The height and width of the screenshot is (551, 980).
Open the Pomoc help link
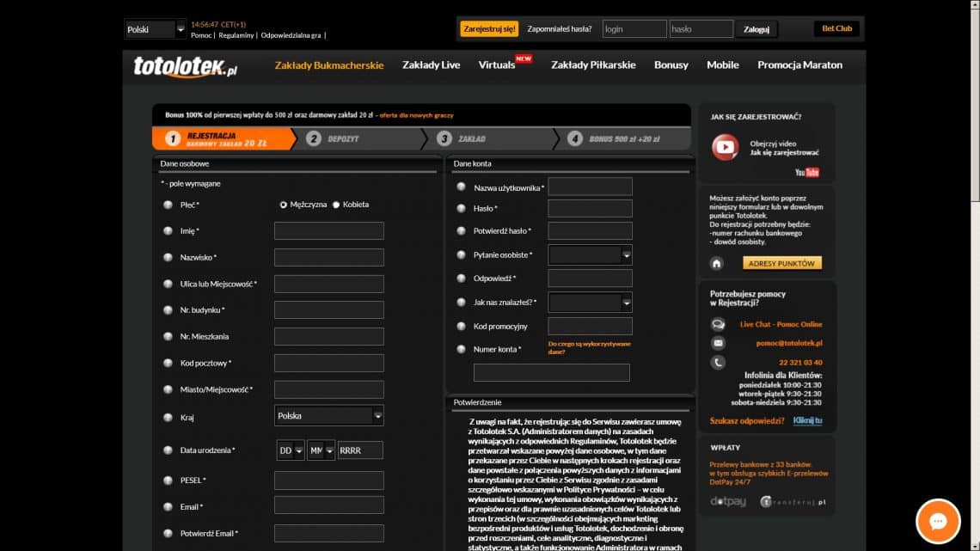coord(201,35)
